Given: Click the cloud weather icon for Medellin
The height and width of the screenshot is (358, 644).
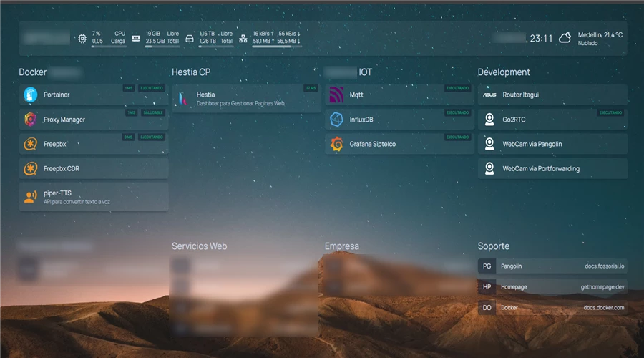Looking at the screenshot, I should [565, 38].
